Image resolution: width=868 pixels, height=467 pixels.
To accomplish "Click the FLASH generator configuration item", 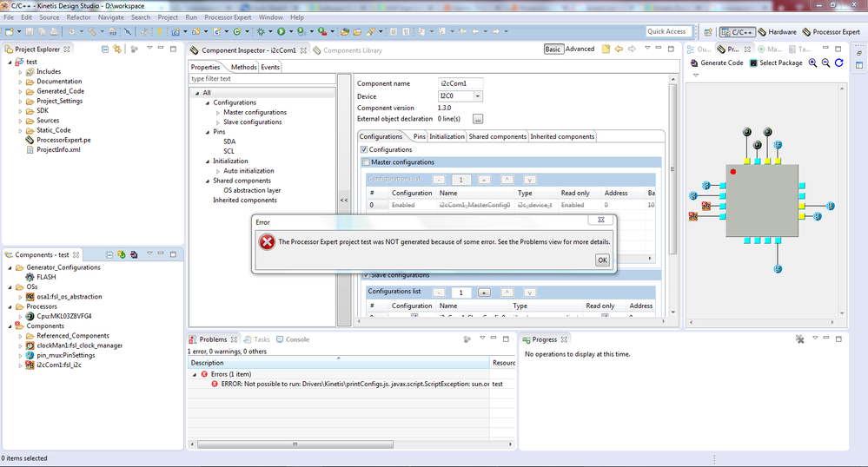I will [x=47, y=277].
